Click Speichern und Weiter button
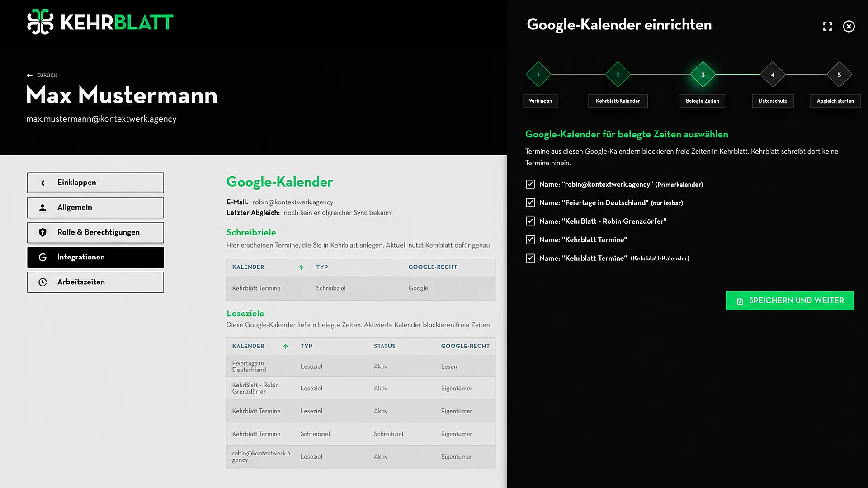This screenshot has height=488, width=868. pos(790,301)
